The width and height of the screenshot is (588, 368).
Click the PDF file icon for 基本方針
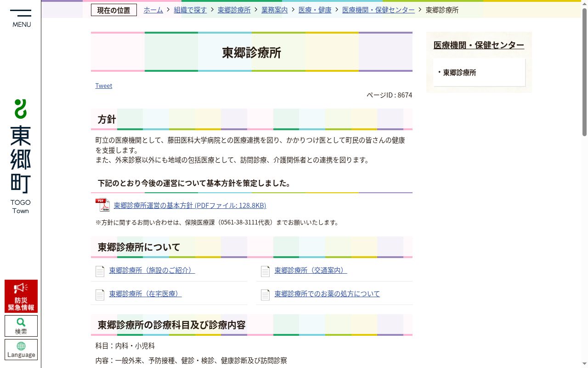102,205
